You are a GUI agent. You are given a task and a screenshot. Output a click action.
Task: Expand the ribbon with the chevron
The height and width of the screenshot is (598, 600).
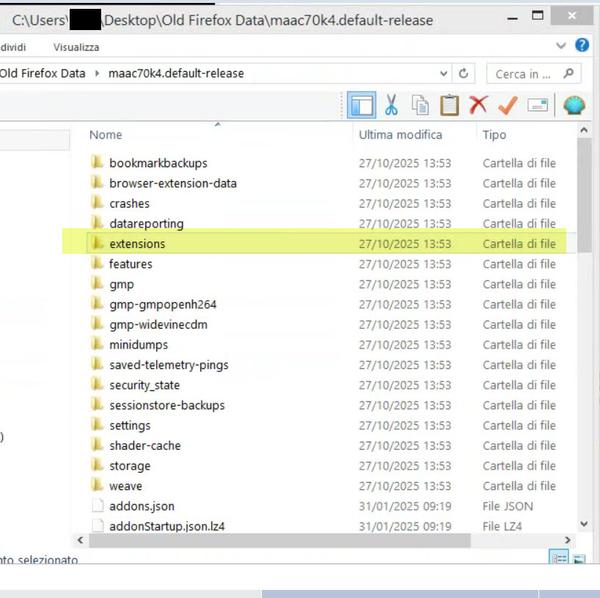[x=561, y=46]
